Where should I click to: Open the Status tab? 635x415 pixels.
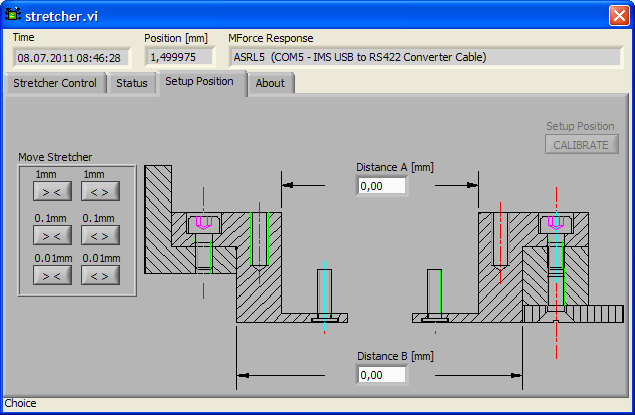132,83
